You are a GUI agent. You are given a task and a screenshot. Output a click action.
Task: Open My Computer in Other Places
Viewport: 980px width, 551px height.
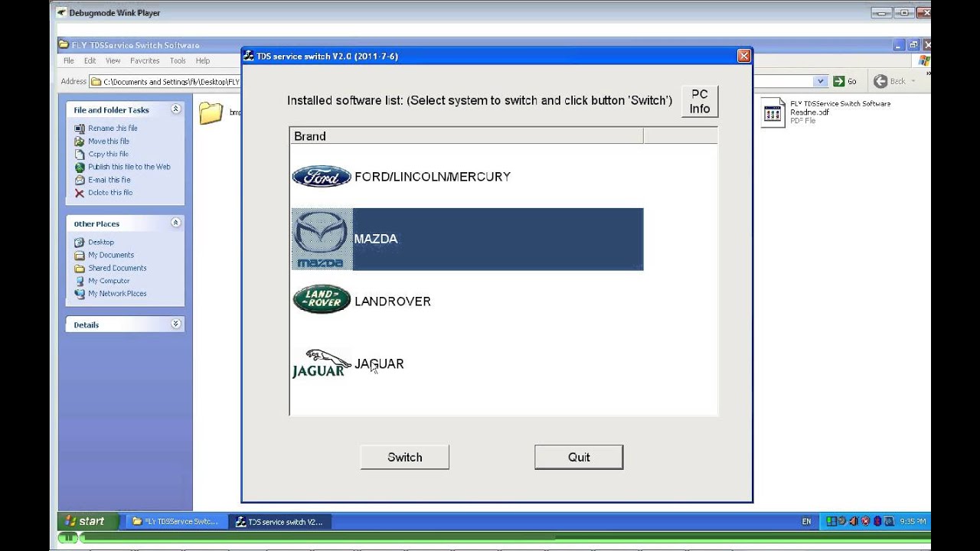coord(109,281)
